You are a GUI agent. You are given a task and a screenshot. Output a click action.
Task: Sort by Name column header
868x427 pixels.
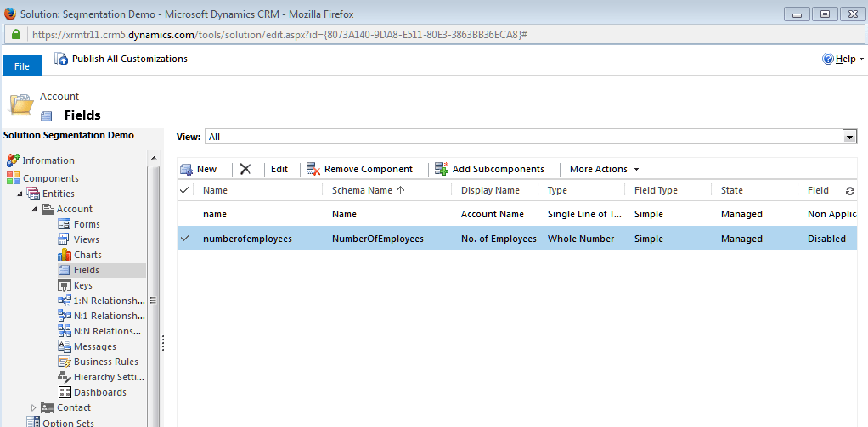215,190
